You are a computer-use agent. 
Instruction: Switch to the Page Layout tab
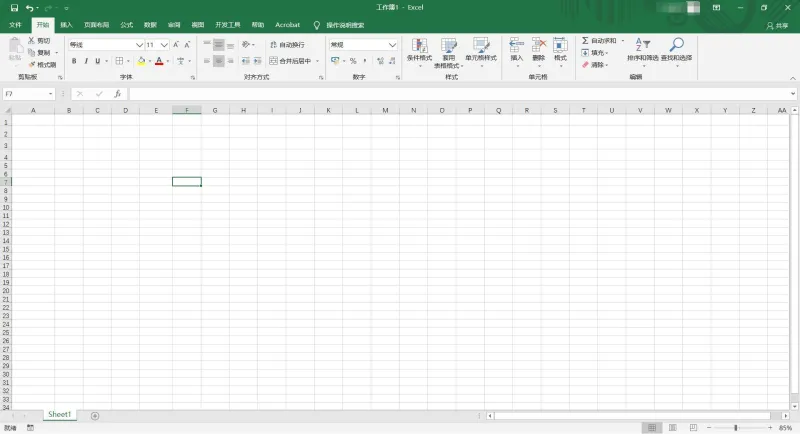tap(96, 25)
